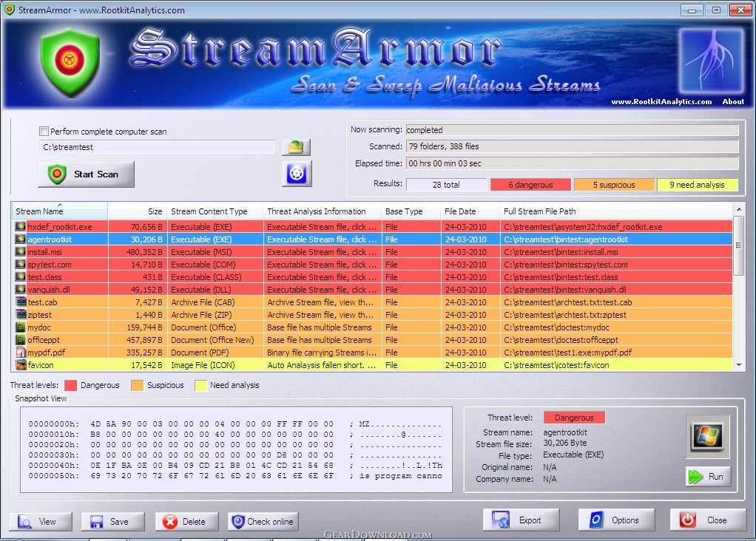Image resolution: width=756 pixels, height=541 pixels.
Task: Click the red X icon on Delete
Action: 169,522
